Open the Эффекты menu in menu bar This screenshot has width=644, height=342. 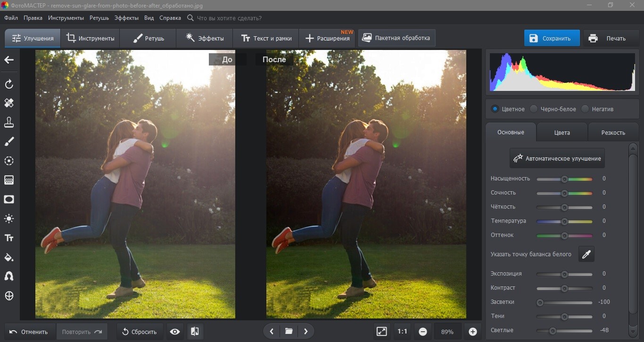126,18
